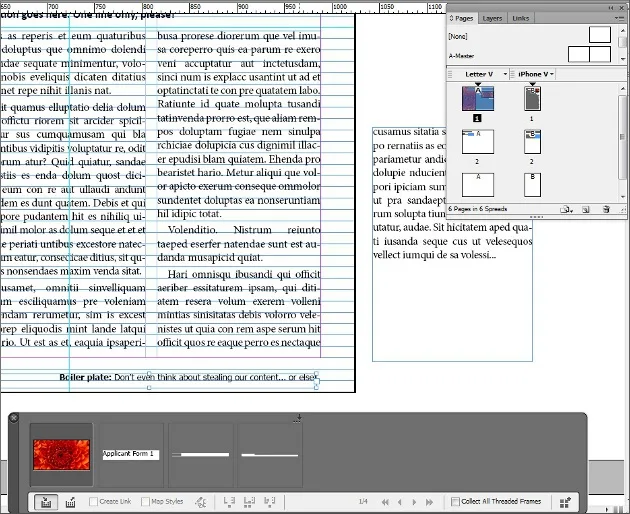This screenshot has height=514, width=630.
Task: Switch to the Links tab
Action: (x=521, y=18)
